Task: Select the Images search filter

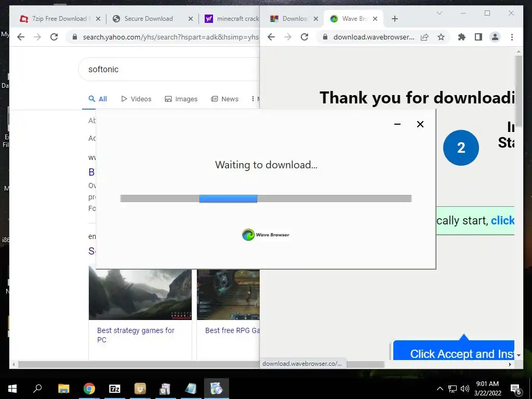Action: click(x=181, y=99)
